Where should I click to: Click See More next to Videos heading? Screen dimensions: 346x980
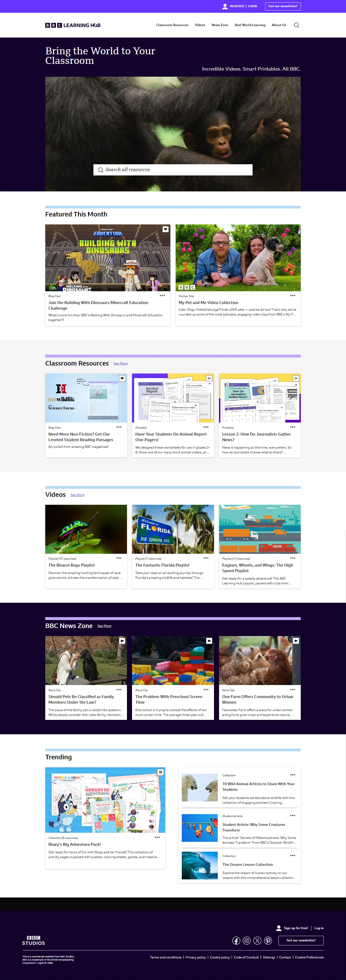pyautogui.click(x=77, y=495)
